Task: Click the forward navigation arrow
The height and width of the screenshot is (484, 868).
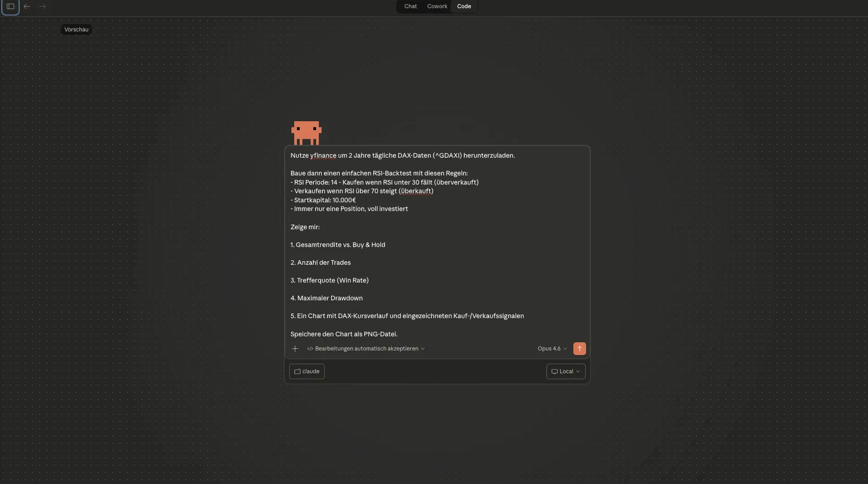Action: [42, 6]
